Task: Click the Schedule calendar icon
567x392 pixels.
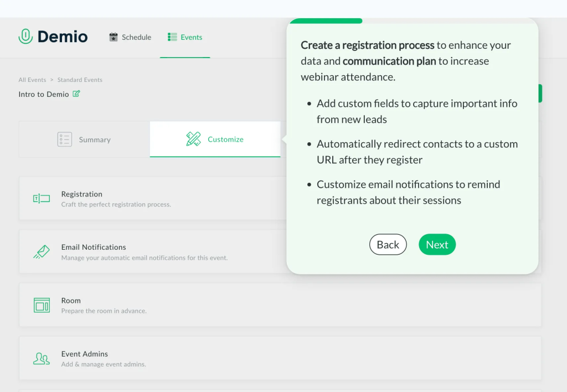Action: pyautogui.click(x=113, y=37)
